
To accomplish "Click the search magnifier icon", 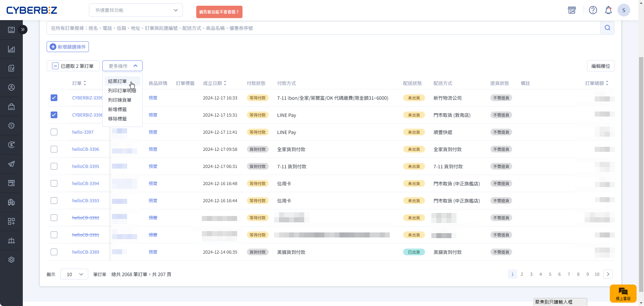I will pyautogui.click(x=607, y=28).
